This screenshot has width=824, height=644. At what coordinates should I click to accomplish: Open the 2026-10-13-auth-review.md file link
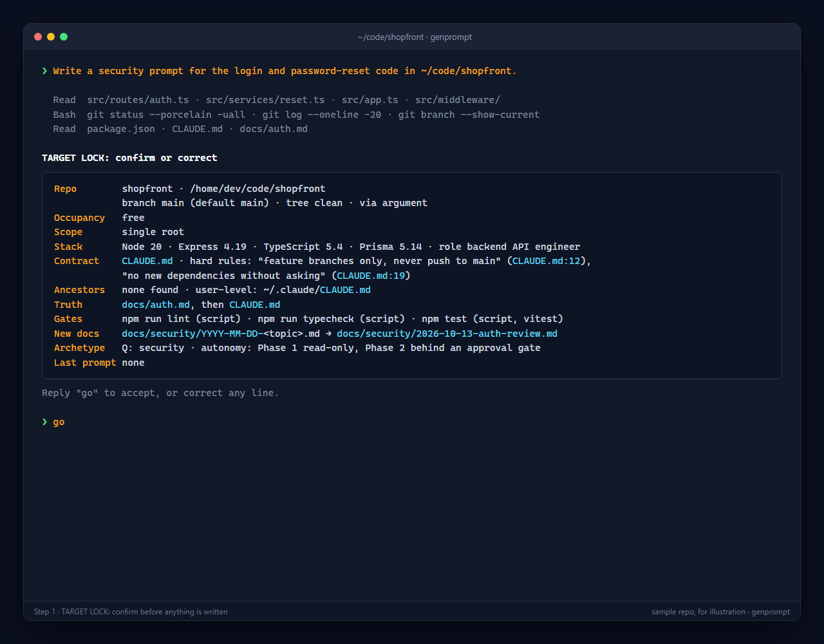pyautogui.click(x=447, y=334)
